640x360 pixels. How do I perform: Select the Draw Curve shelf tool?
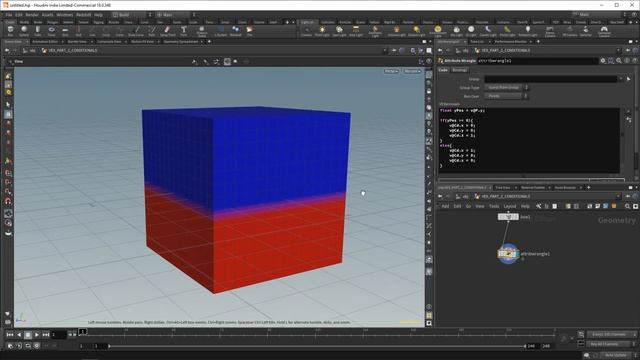coord(136,31)
